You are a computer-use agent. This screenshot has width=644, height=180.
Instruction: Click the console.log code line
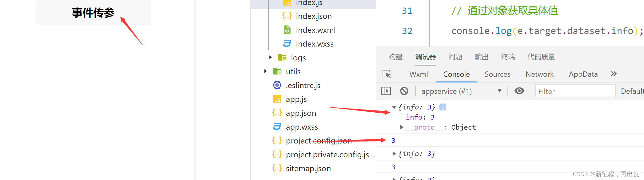click(x=547, y=31)
